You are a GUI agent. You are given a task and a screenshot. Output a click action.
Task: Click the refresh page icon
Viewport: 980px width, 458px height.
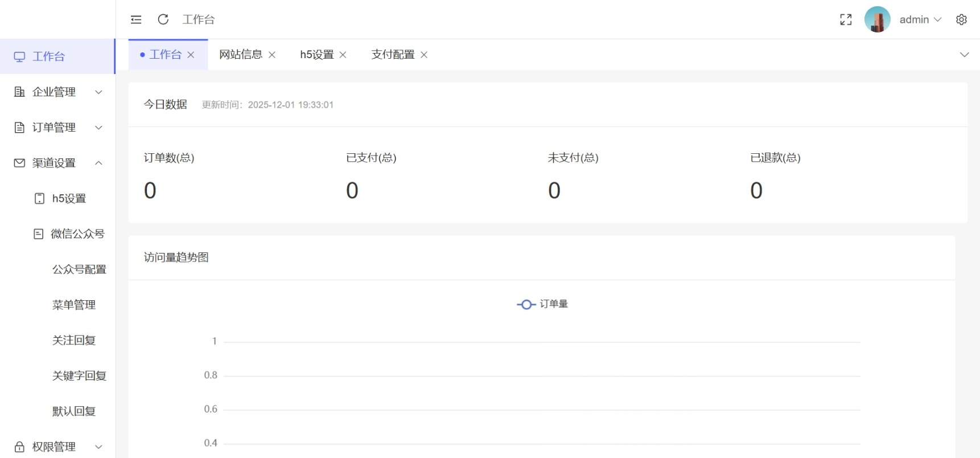(163, 20)
